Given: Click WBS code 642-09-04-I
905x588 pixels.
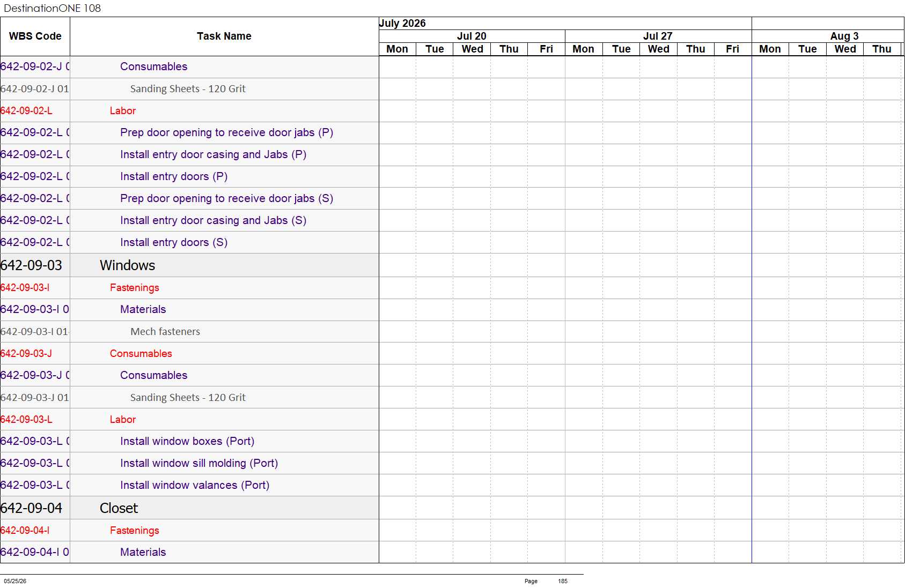Looking at the screenshot, I should tap(25, 531).
